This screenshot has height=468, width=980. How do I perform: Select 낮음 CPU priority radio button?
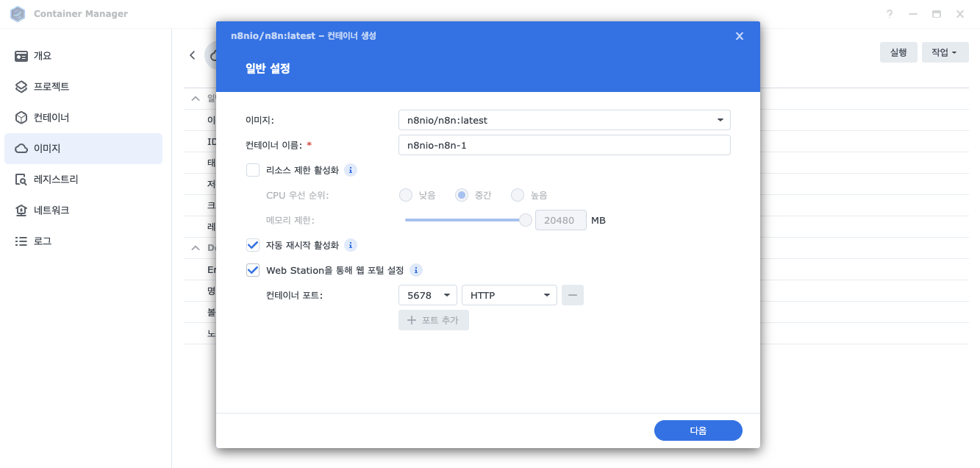pos(405,195)
